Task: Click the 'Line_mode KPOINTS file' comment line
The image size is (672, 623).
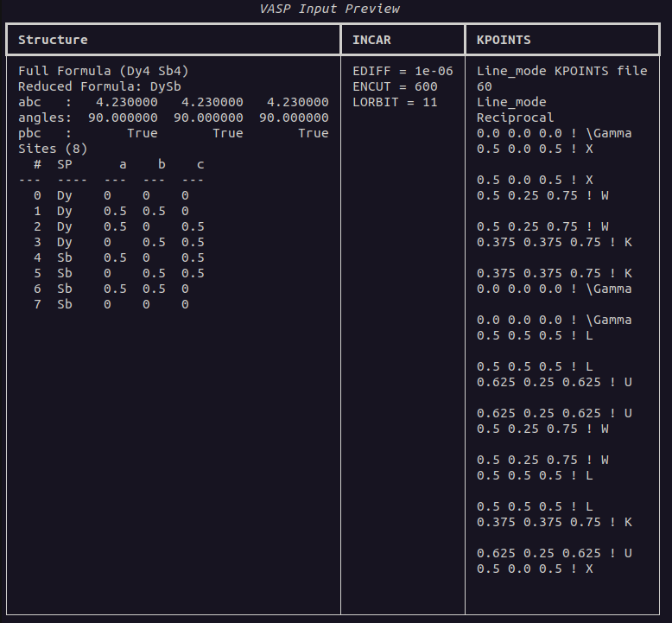Action: (561, 71)
